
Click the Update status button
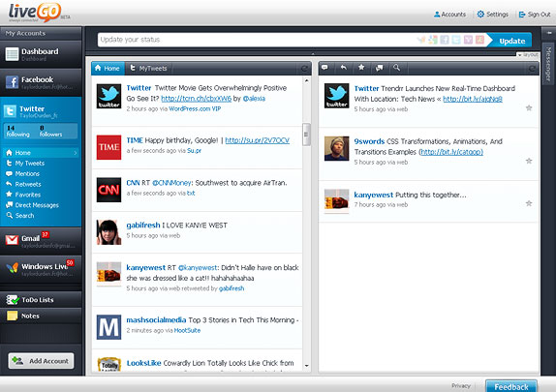pos(510,41)
